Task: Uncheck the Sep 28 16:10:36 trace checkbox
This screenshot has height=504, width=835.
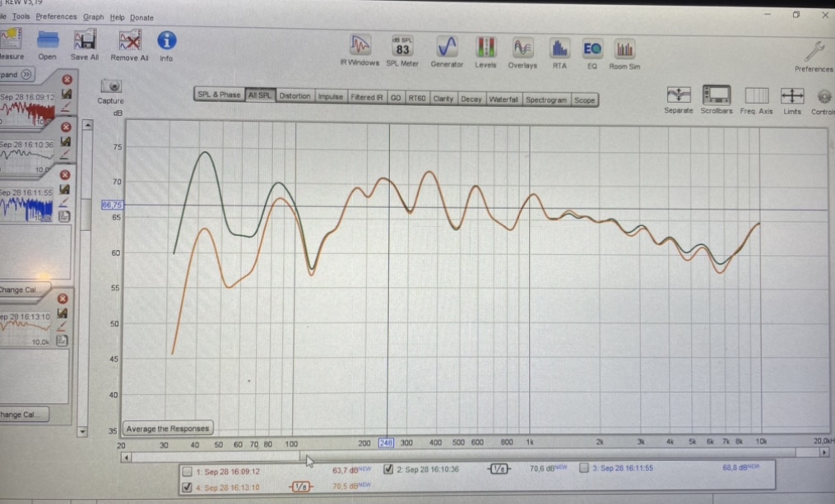Action: [x=388, y=469]
